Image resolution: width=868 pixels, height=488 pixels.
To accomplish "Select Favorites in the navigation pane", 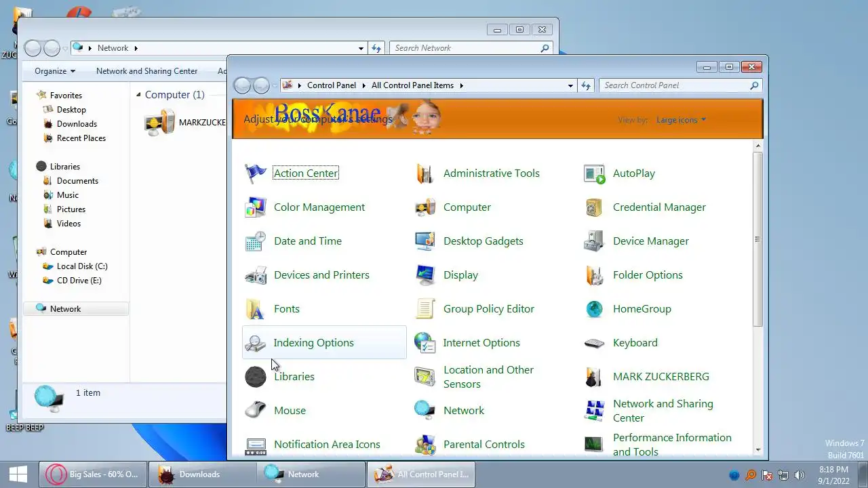I will coord(66,96).
